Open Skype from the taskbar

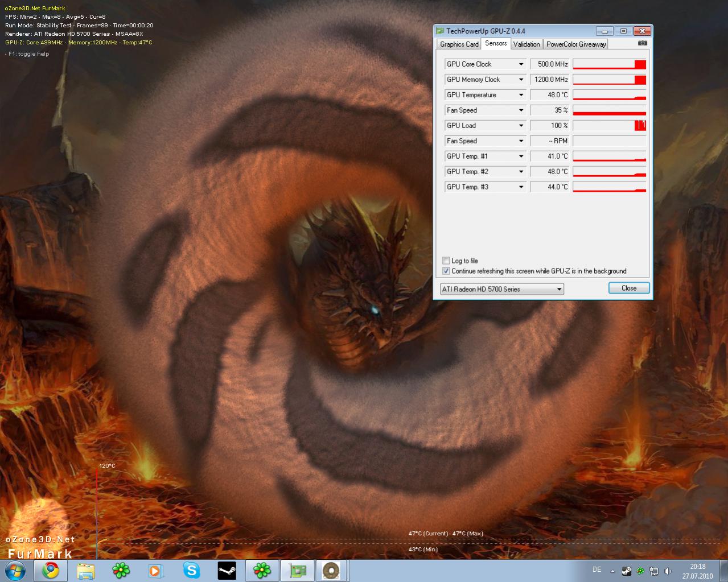pos(191,571)
